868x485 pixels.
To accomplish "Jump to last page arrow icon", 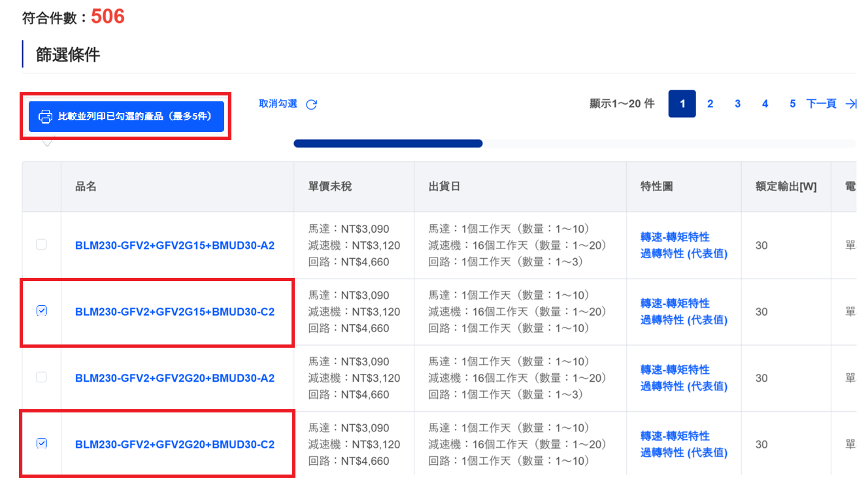I will [x=850, y=104].
